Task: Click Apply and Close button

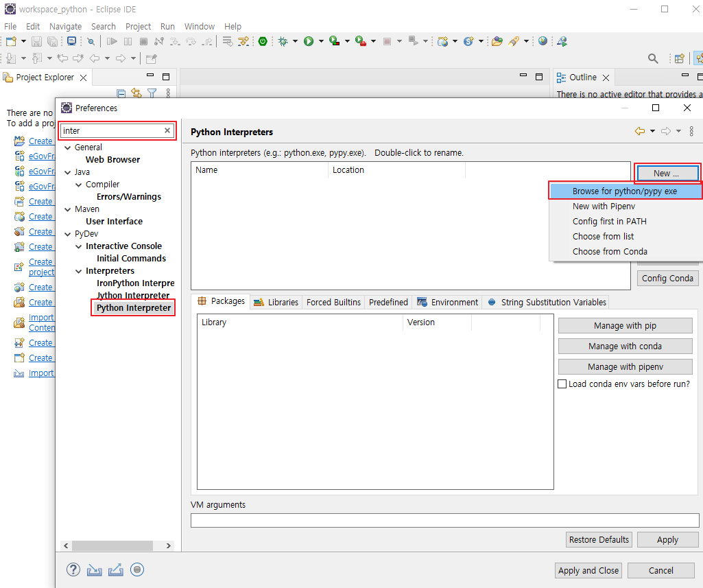Action: [x=588, y=571]
